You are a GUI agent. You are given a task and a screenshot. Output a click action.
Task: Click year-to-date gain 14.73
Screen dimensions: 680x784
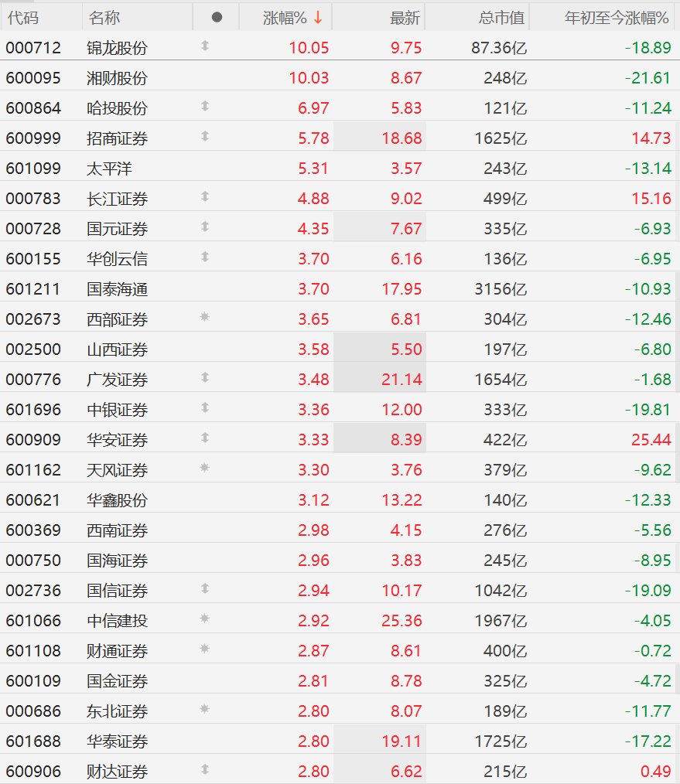651,138
